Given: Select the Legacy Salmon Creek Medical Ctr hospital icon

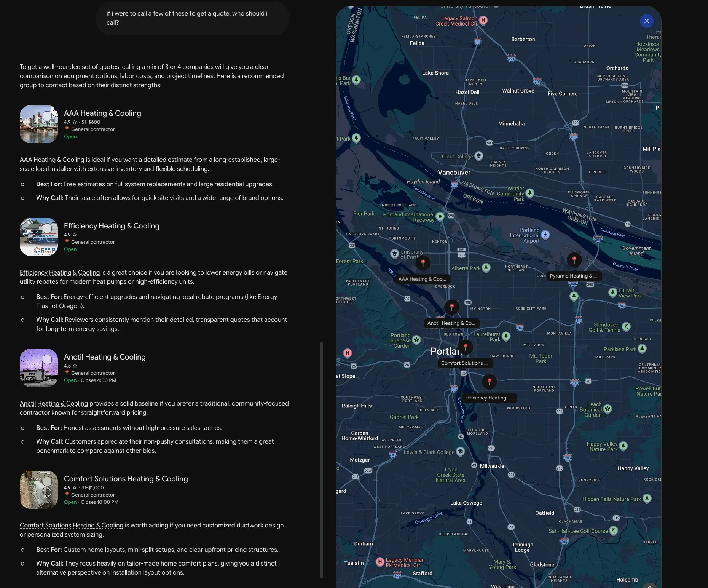Looking at the screenshot, I should point(483,20).
